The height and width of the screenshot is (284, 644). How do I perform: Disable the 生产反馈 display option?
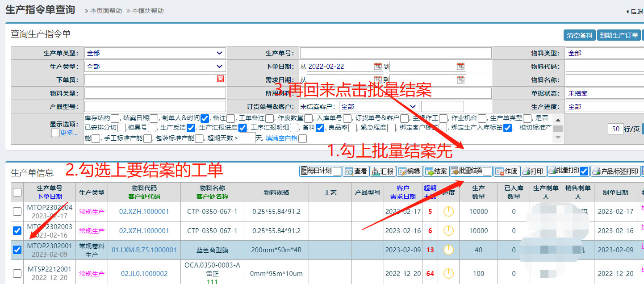pos(191,128)
